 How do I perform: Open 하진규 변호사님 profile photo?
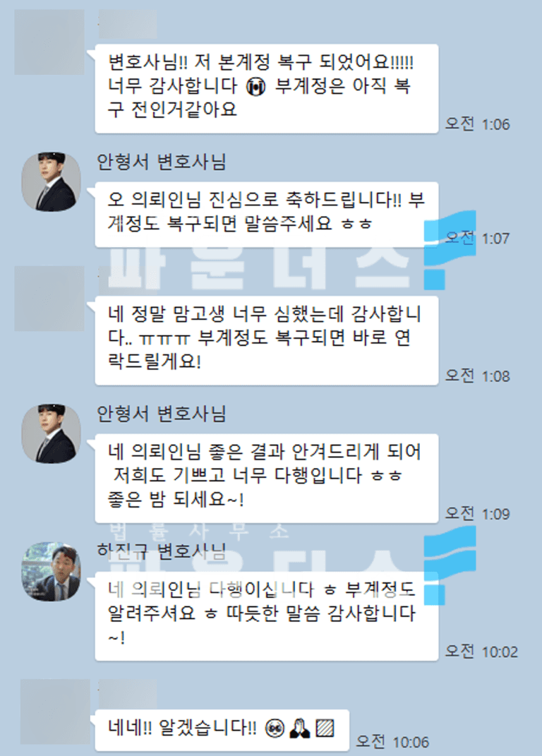[x=51, y=572]
